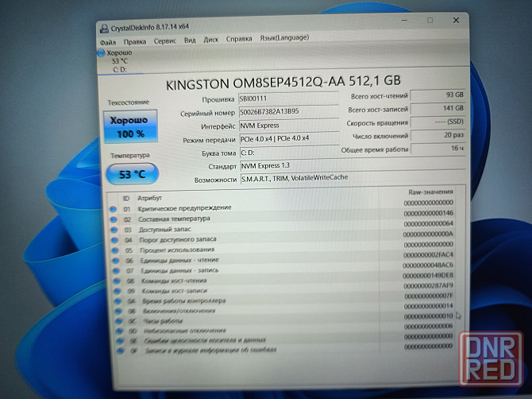The height and width of the screenshot is (399, 532).
Task: Click status orb for Процент использования row
Action: pos(115,250)
